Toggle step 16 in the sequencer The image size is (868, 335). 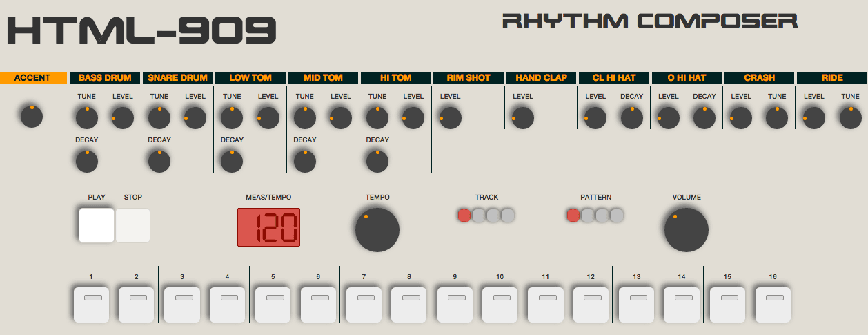coord(773,305)
